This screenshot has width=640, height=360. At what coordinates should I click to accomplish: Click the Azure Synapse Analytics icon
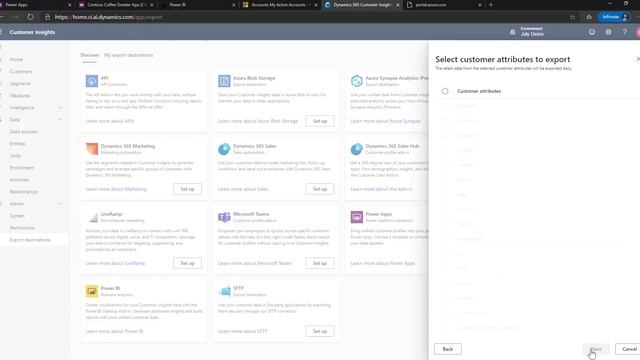[x=356, y=81]
